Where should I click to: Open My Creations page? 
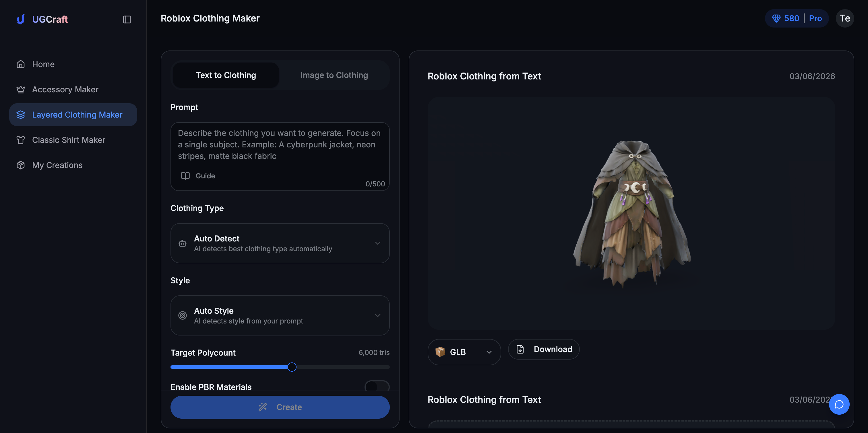pyautogui.click(x=73, y=165)
